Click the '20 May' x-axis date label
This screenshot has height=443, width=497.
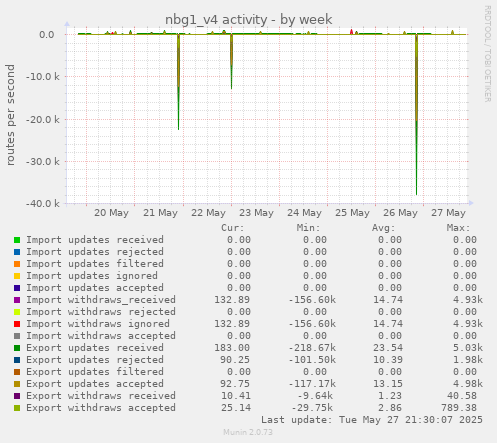pos(111,213)
